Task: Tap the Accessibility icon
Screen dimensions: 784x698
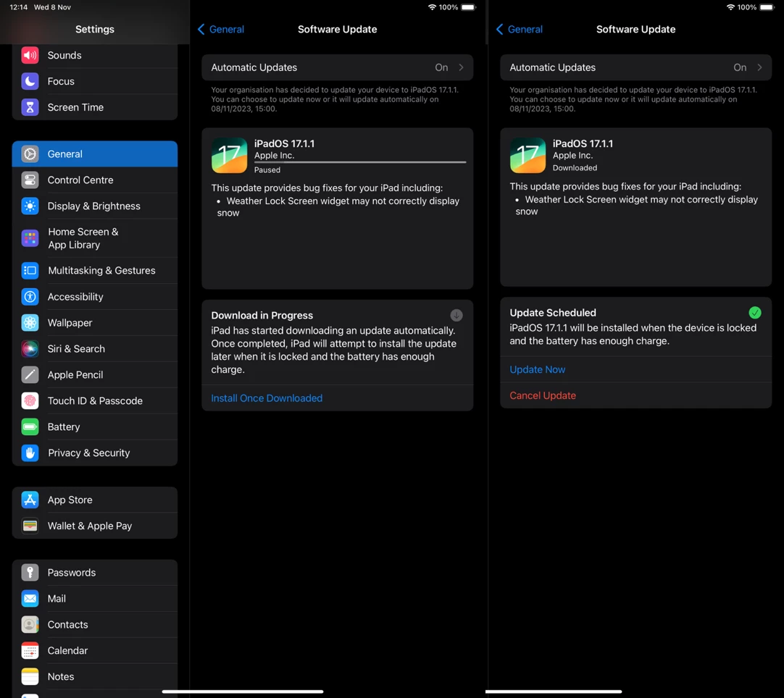Action: coord(30,297)
